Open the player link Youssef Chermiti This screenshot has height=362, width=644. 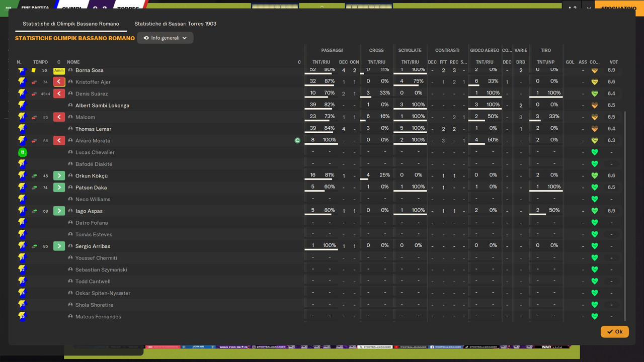pyautogui.click(x=96, y=258)
